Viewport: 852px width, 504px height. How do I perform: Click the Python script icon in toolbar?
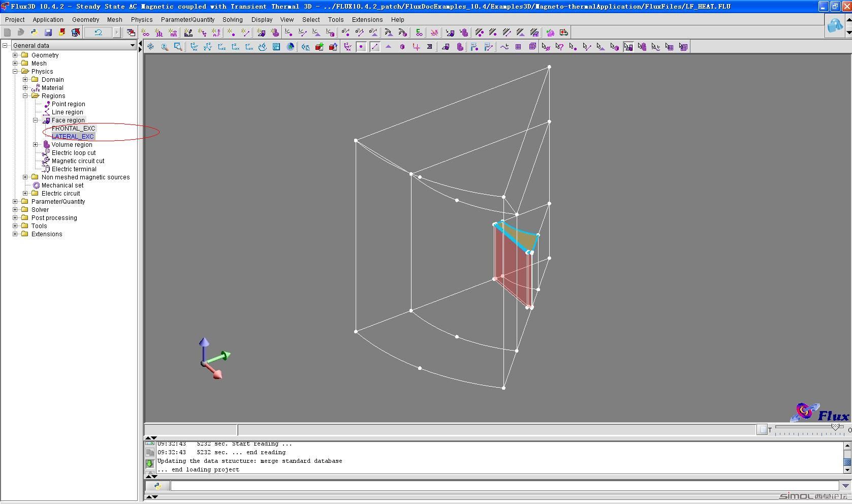coord(35,33)
